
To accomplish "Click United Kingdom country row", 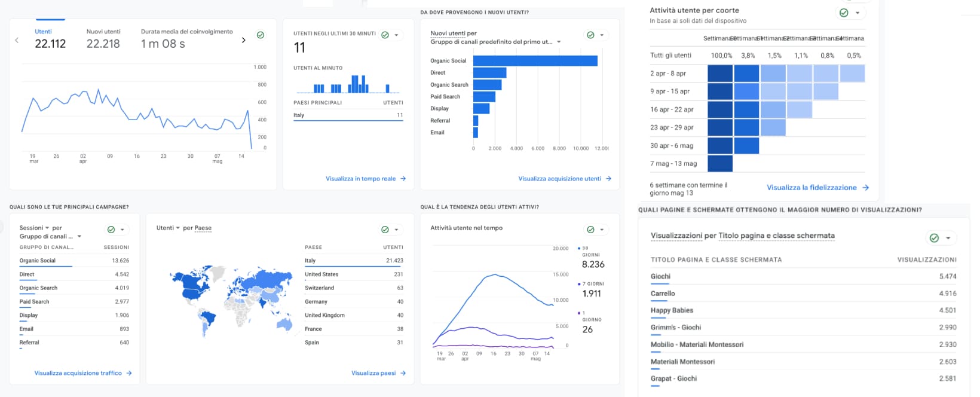I will point(354,316).
